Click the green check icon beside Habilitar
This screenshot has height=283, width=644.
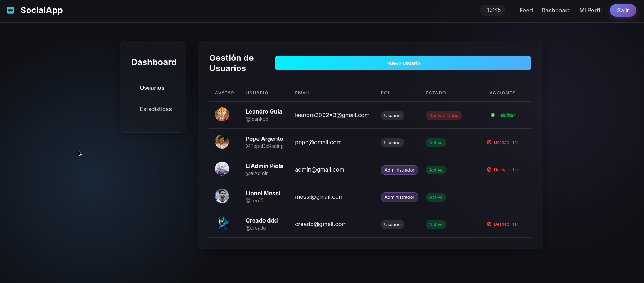tap(493, 115)
